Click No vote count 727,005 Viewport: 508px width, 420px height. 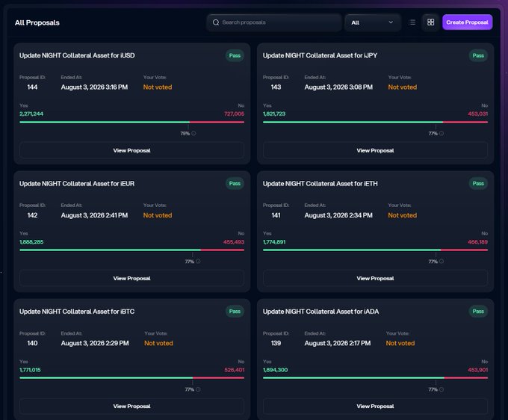tap(235, 114)
